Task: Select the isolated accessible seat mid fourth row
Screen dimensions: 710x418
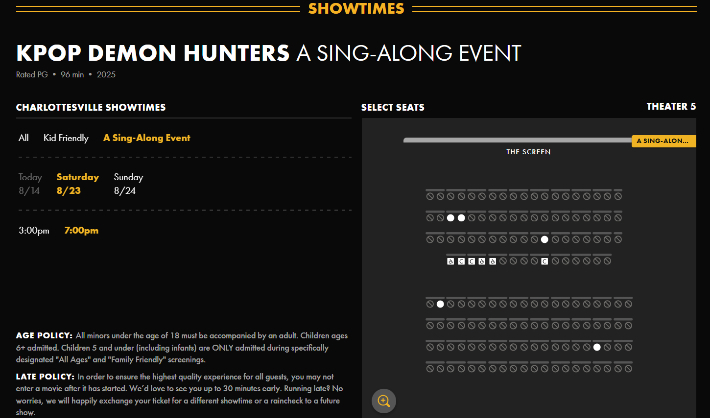Action: pos(545,261)
